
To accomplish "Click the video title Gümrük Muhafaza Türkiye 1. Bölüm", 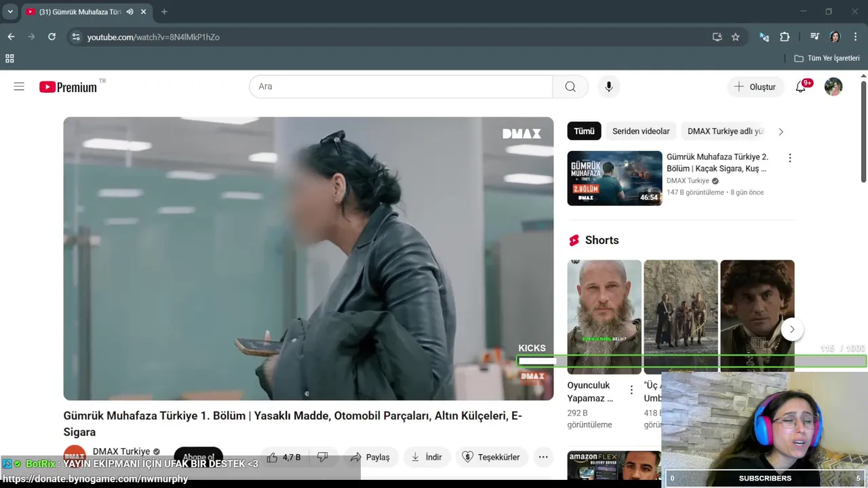I will click(293, 424).
